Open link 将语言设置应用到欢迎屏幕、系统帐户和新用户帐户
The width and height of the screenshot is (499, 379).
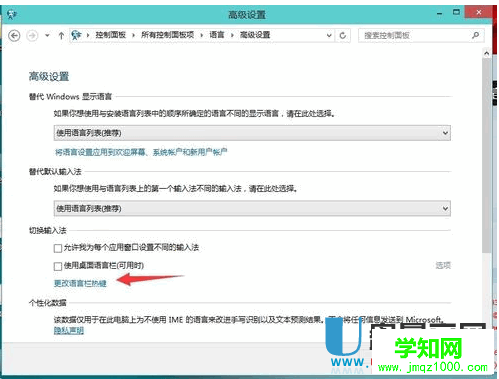pos(141,152)
